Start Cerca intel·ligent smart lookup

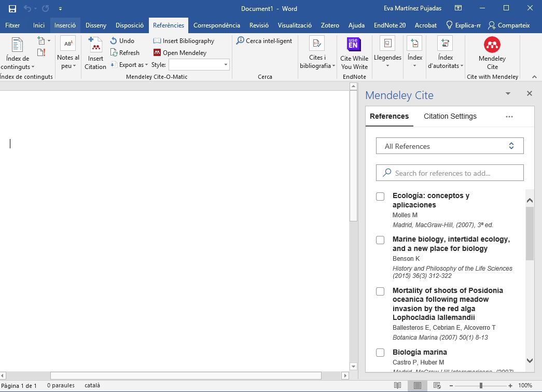(264, 41)
